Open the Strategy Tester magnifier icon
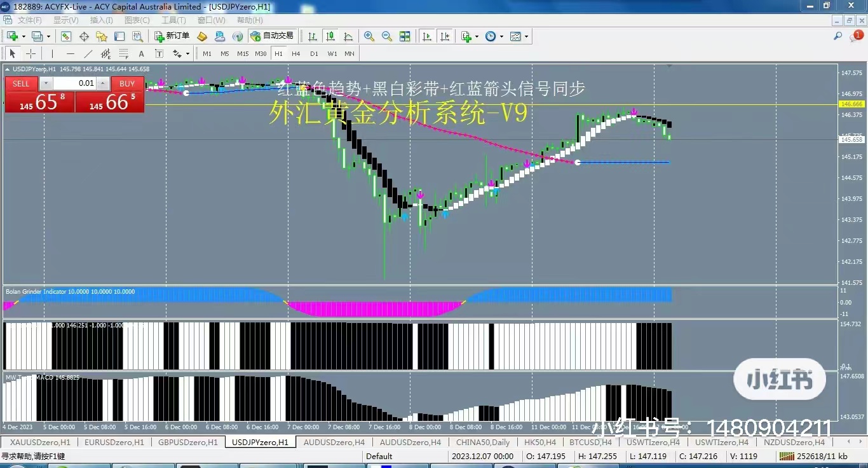The height and width of the screenshot is (468, 868). click(x=137, y=36)
